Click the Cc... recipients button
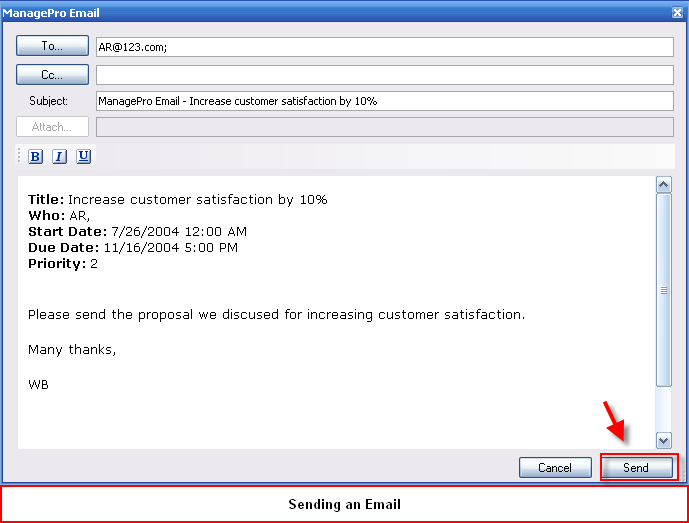The image size is (689, 523). coord(52,75)
